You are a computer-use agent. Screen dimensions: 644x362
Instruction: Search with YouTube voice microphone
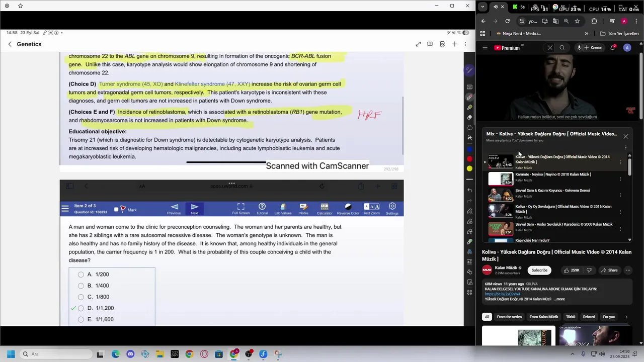[579, 48]
